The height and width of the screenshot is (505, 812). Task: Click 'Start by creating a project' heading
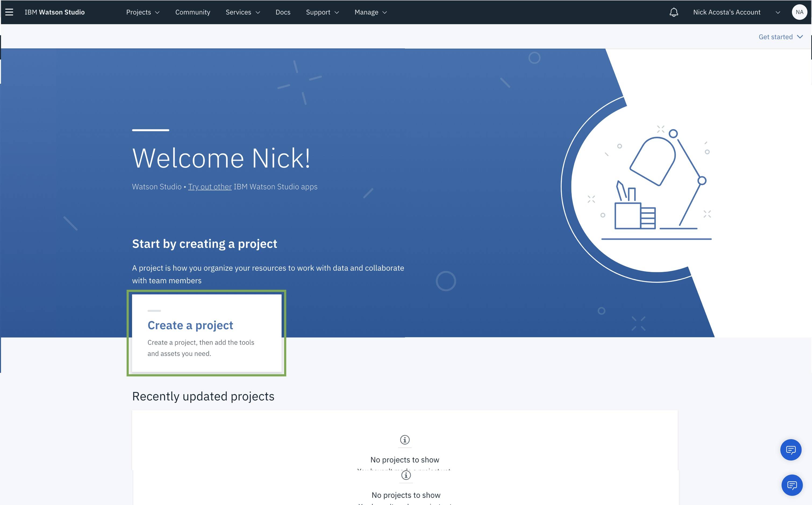click(x=205, y=244)
